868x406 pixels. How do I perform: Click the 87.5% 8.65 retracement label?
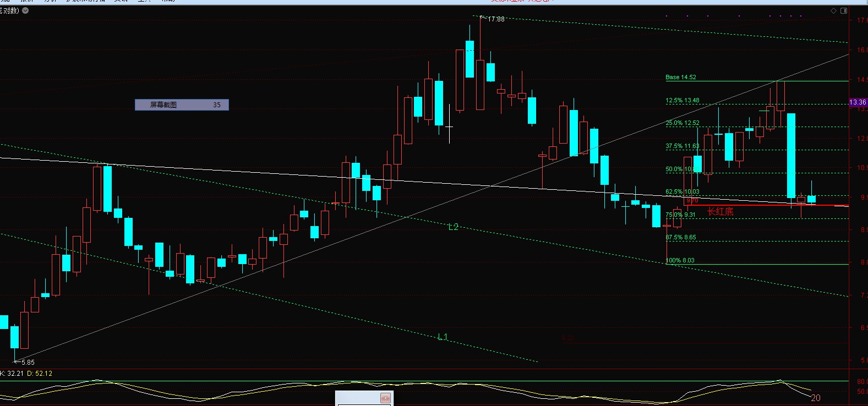point(681,238)
